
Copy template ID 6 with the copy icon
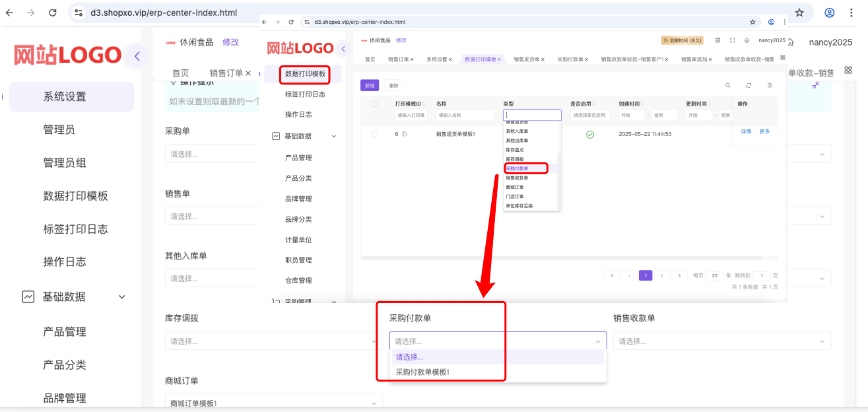point(405,134)
